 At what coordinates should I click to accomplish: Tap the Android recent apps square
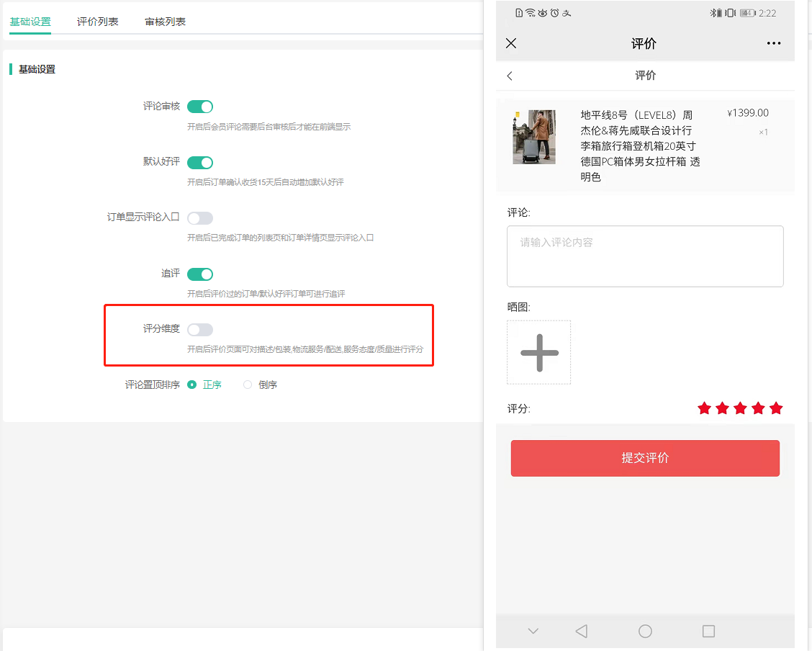[708, 631]
